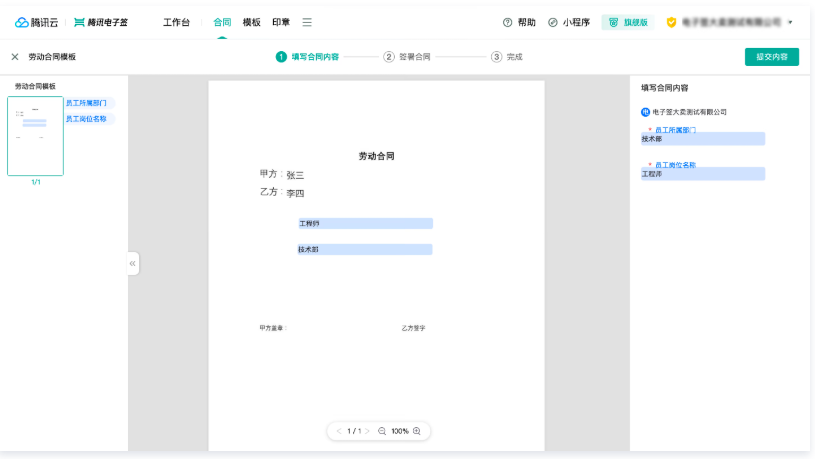This screenshot has width=815, height=459.
Task: Click the help question-mark icon
Action: click(507, 22)
